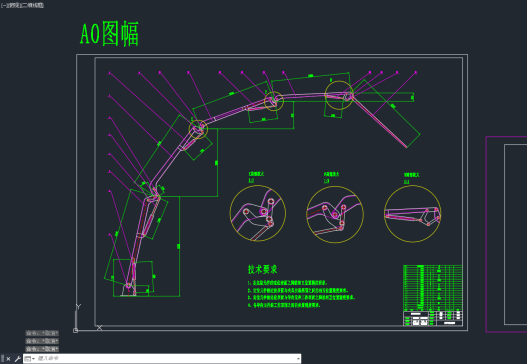The image size is (527, 364).
Task: Click the right detail enlargement circle view
Action: [412, 213]
